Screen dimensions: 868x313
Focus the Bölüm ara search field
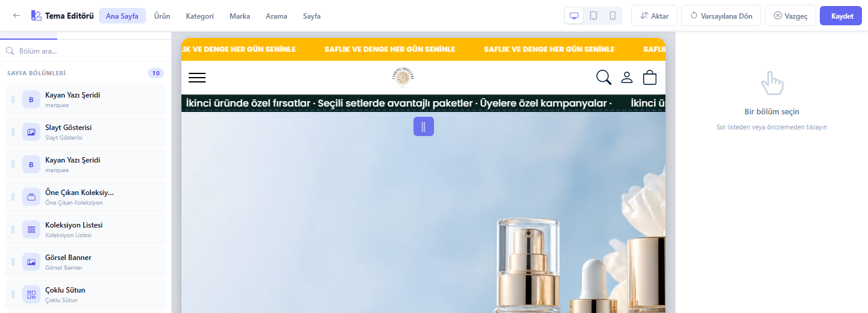pyautogui.click(x=86, y=51)
